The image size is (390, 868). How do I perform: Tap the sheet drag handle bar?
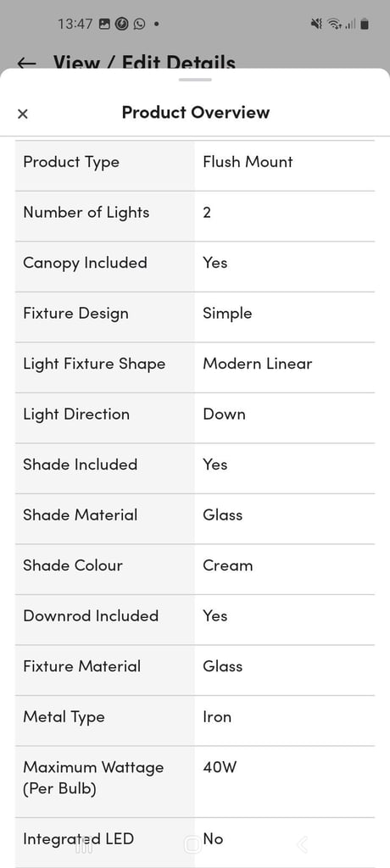(x=195, y=80)
